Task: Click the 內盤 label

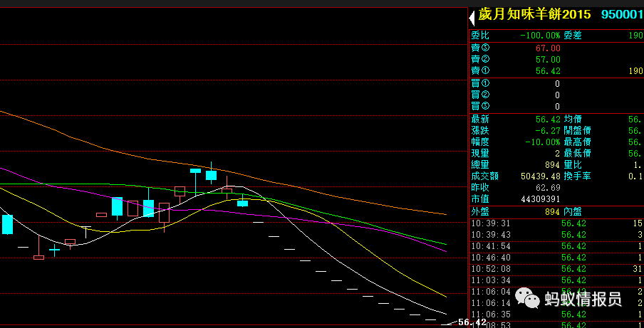Action: coord(573,212)
